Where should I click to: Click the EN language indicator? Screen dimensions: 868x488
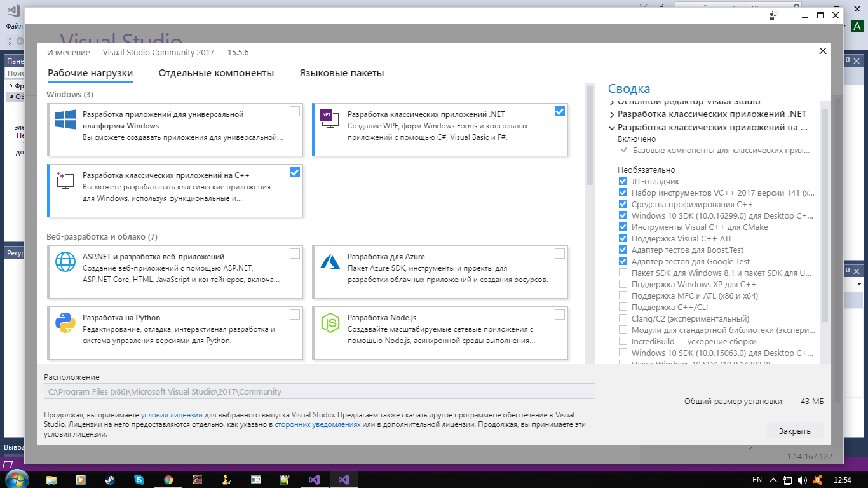pyautogui.click(x=757, y=480)
